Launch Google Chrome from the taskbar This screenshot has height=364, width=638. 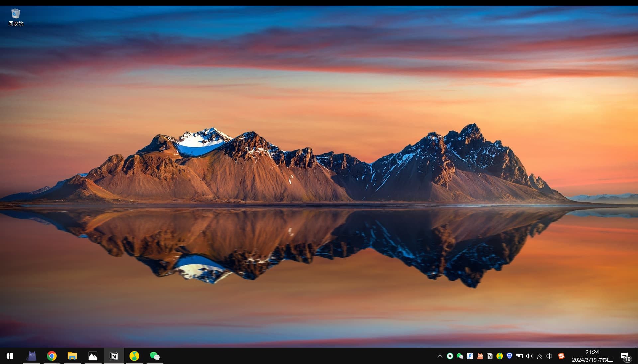click(x=52, y=356)
